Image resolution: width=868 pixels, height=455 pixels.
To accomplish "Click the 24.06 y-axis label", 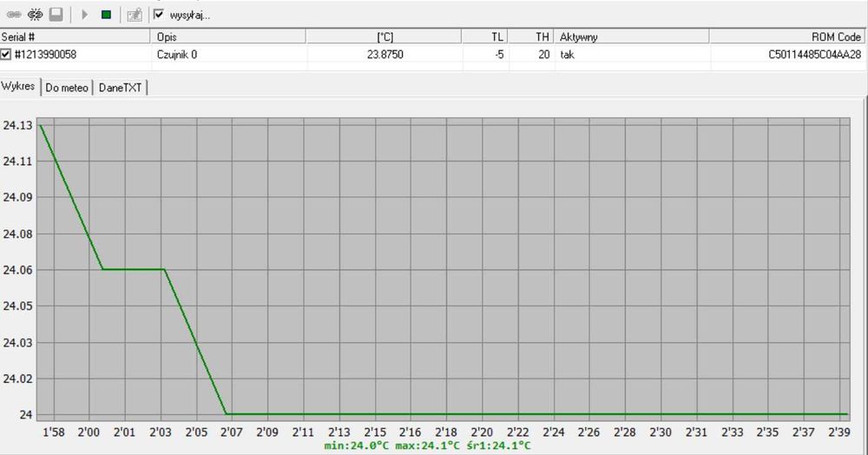I will pyautogui.click(x=17, y=270).
